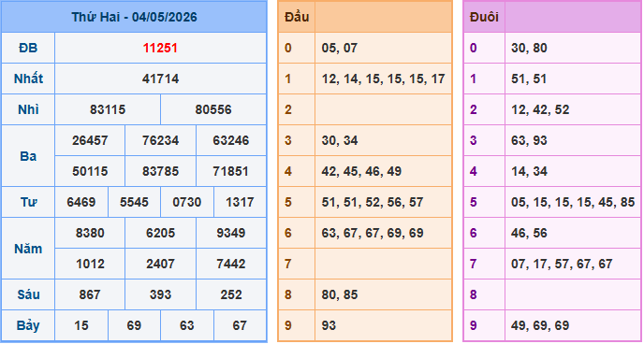This screenshot has width=644, height=344.
Task: Click digit 2 in the Đầu table
Action: 288,109
